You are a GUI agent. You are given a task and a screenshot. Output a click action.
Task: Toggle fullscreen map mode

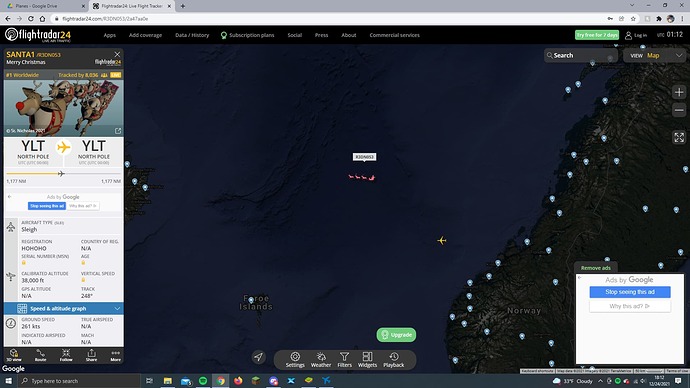coord(679,137)
